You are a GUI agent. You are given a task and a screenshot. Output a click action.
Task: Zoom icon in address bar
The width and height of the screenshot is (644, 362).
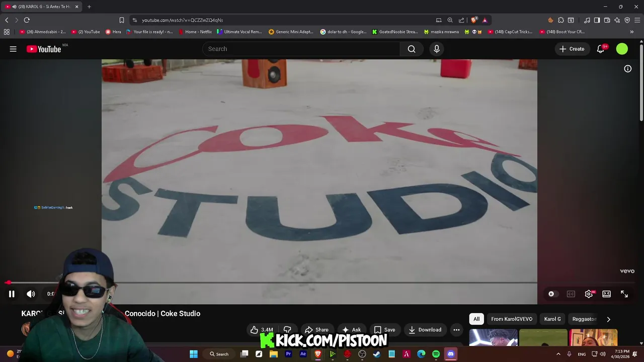pos(450,20)
